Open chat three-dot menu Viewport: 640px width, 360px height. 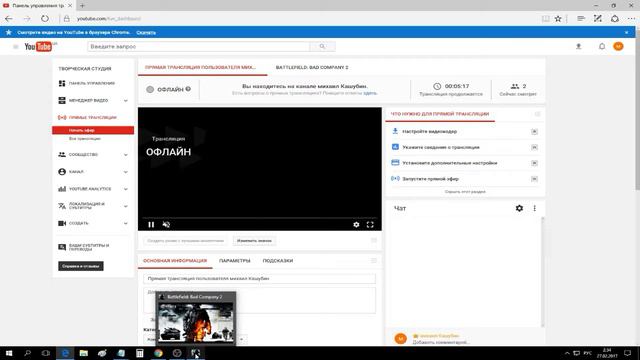[x=535, y=208]
